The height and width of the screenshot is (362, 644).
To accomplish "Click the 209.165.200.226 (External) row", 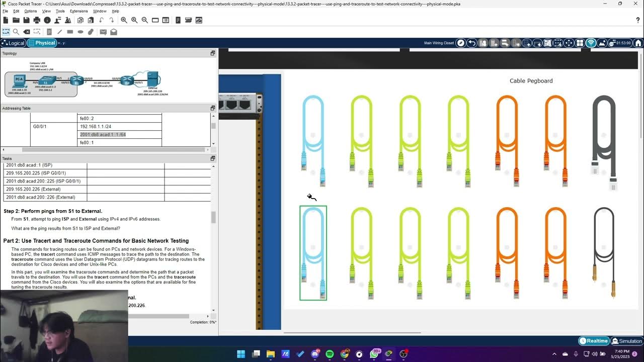I will pyautogui.click(x=107, y=189).
